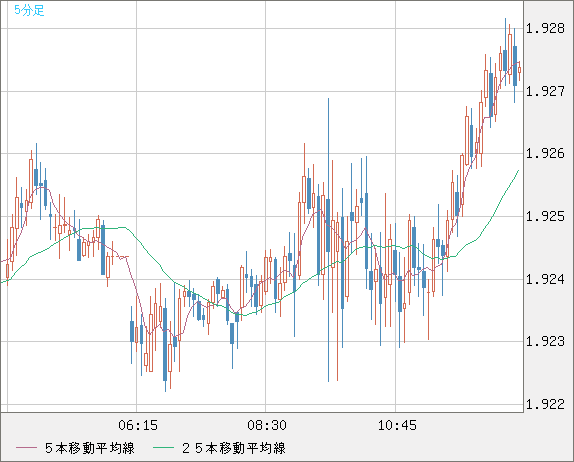The height and width of the screenshot is (462, 574).
Task: Click the 1.926 price axis label
Action: (545, 153)
